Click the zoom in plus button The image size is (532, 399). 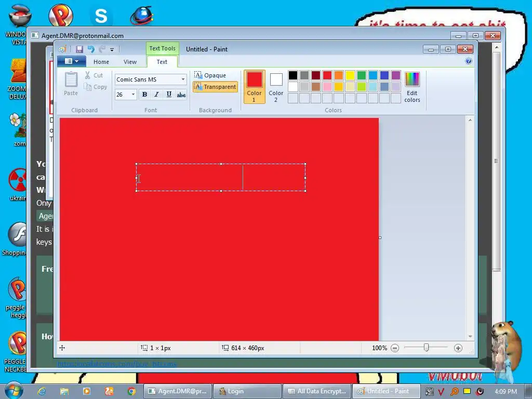point(458,348)
